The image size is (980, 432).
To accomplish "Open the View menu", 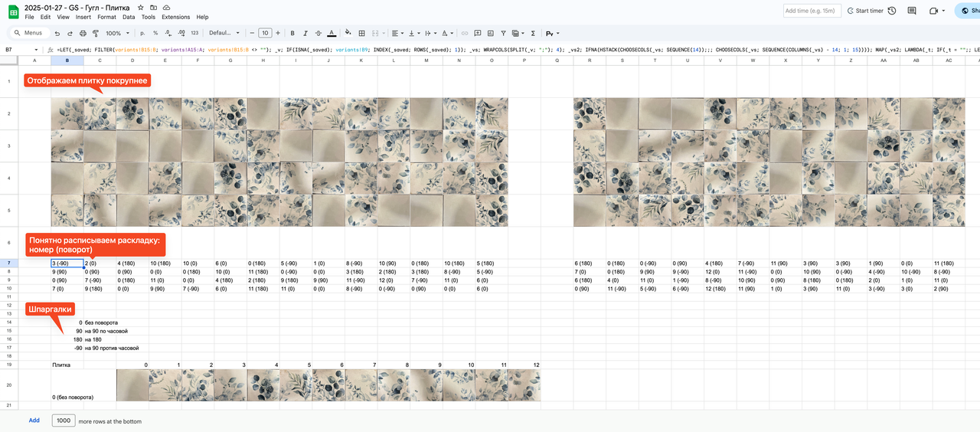I will [63, 17].
